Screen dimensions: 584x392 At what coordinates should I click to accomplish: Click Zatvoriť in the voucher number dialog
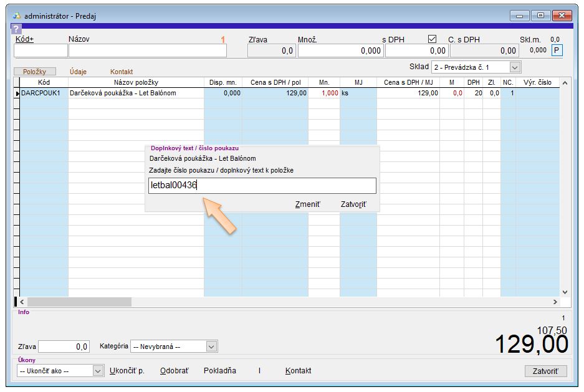click(x=353, y=204)
